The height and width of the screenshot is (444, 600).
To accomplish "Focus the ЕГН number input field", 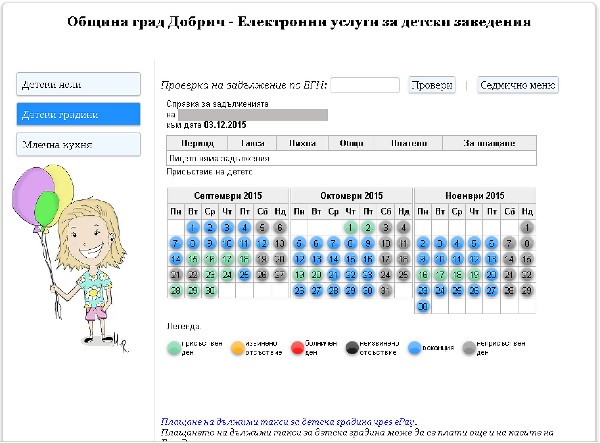I will point(365,85).
